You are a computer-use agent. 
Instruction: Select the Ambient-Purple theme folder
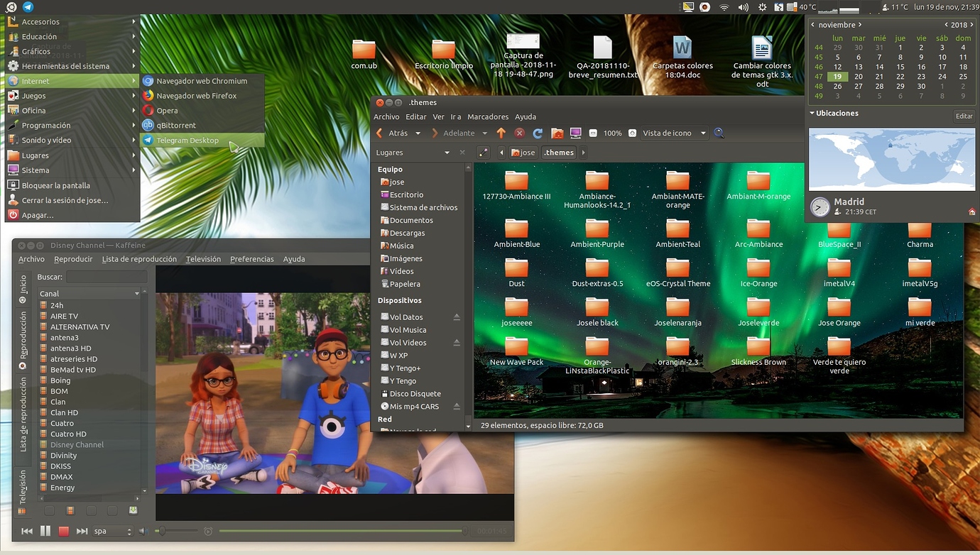[597, 233]
